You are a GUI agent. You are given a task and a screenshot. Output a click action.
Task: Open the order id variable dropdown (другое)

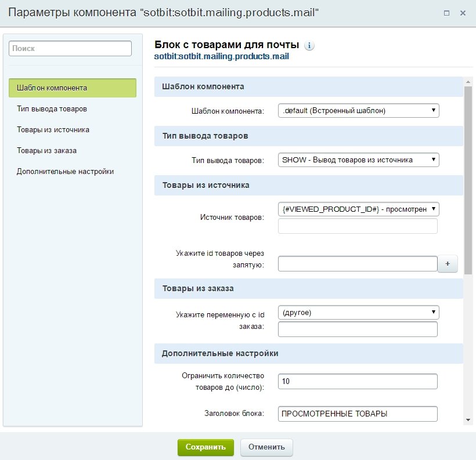coord(359,313)
